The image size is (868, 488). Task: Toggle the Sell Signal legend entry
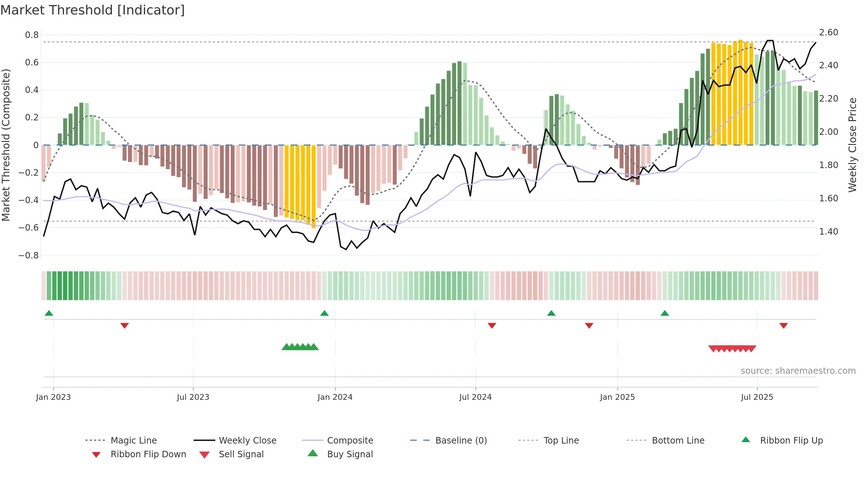[231, 454]
